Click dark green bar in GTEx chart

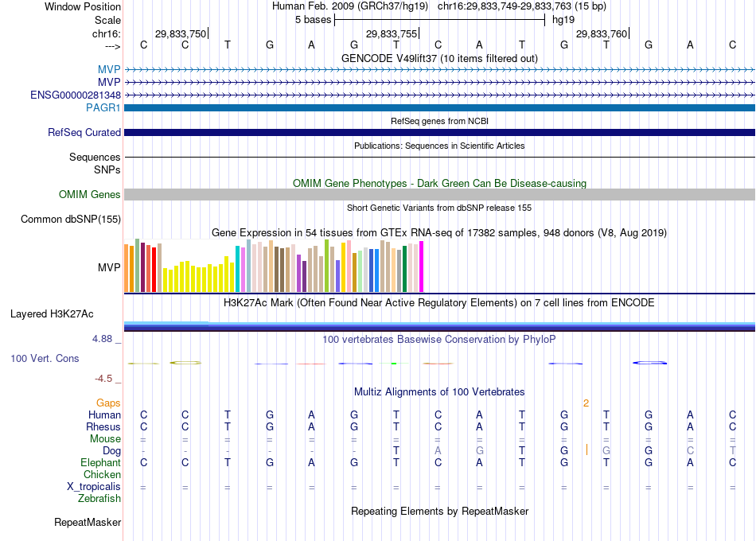[404, 269]
